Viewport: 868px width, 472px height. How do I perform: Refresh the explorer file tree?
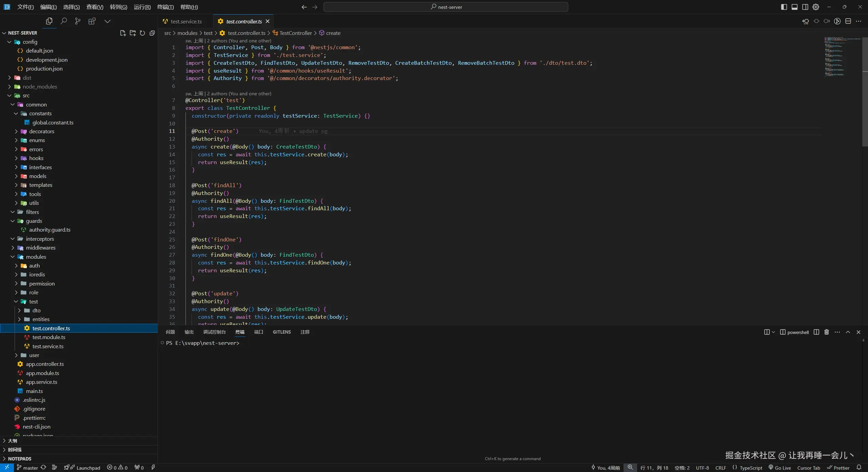[142, 33]
